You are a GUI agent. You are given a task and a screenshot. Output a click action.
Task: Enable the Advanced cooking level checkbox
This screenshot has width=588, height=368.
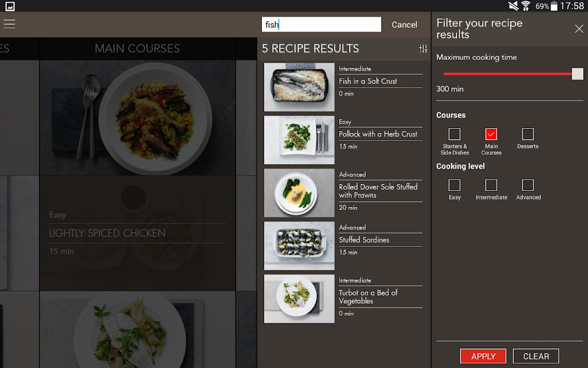pos(528,185)
